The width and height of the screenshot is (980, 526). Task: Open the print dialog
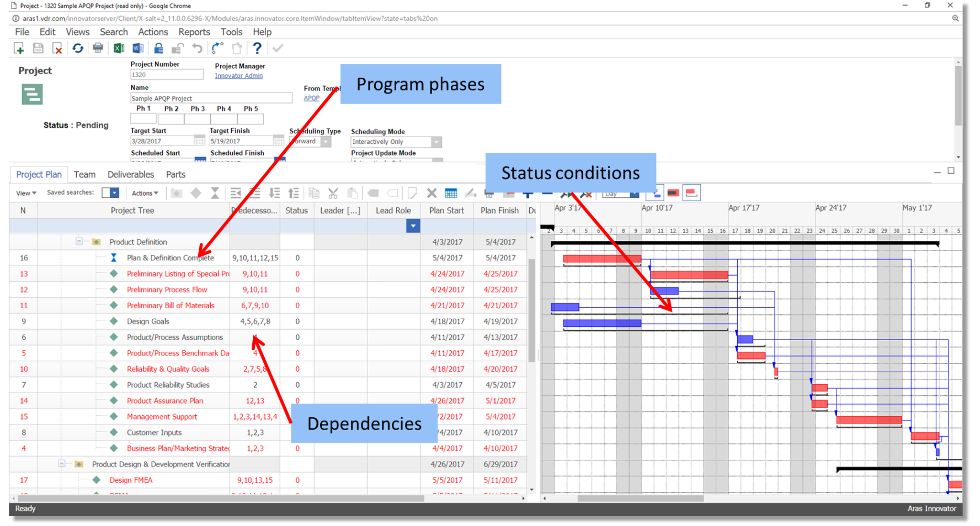point(98,49)
